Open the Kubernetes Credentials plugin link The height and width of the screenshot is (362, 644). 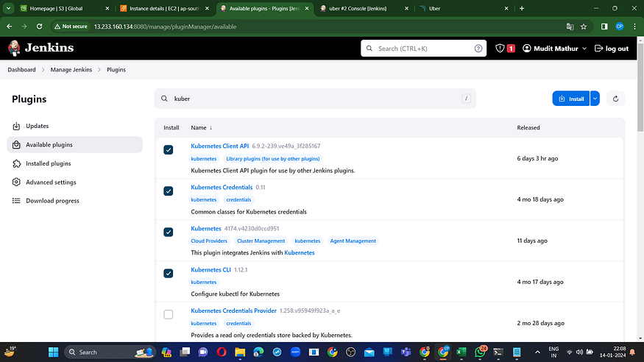(x=222, y=187)
